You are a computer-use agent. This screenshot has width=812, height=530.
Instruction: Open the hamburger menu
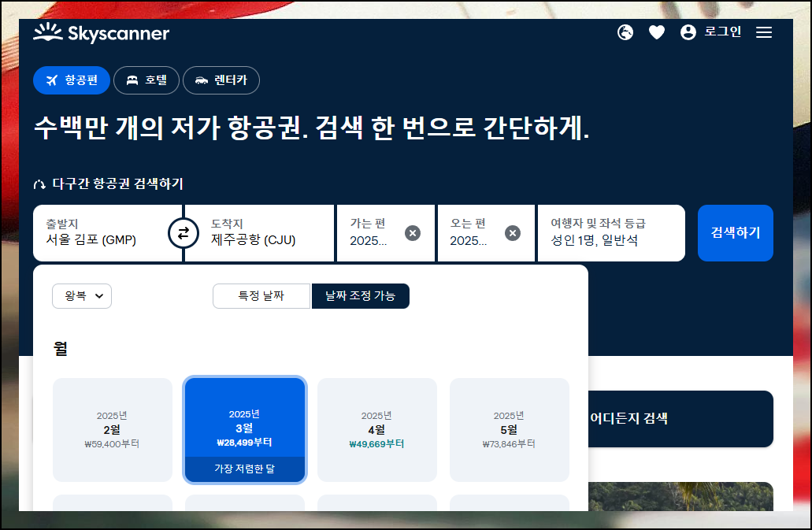(764, 32)
